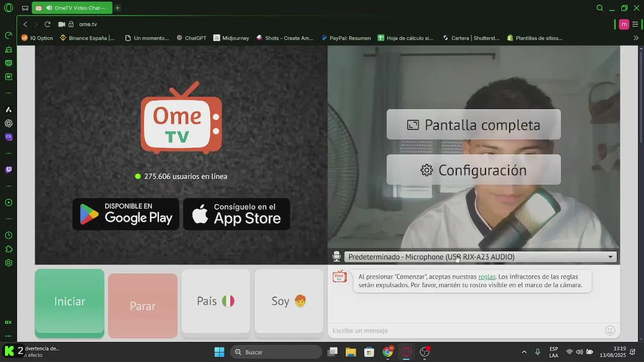Click the GX Corner sidebar icon
Image resolution: width=644 pixels, height=362 pixels.
pyautogui.click(x=8, y=322)
